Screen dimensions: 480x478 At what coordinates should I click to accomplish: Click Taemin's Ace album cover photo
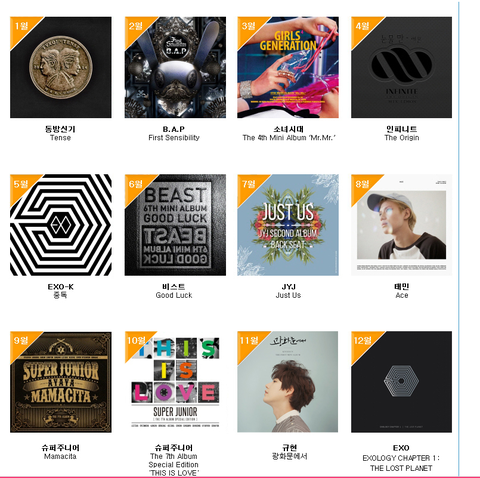point(401,225)
